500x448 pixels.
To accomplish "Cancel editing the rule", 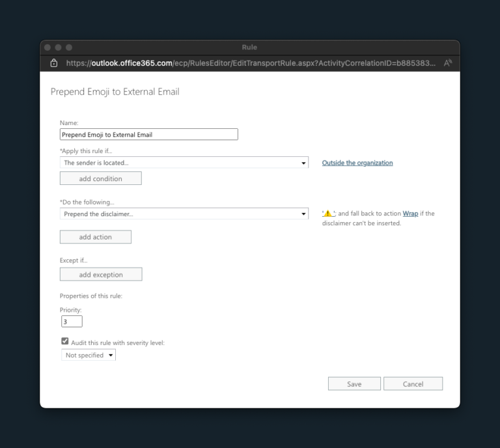I will point(413,384).
